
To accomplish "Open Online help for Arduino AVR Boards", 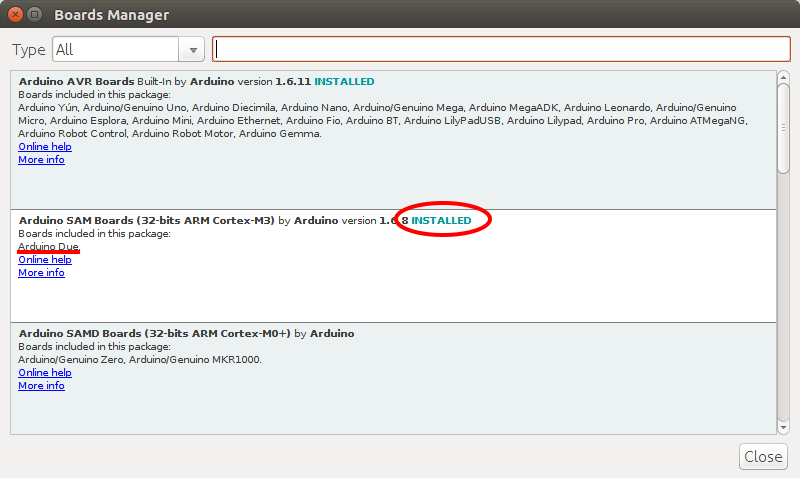I will click(x=45, y=147).
